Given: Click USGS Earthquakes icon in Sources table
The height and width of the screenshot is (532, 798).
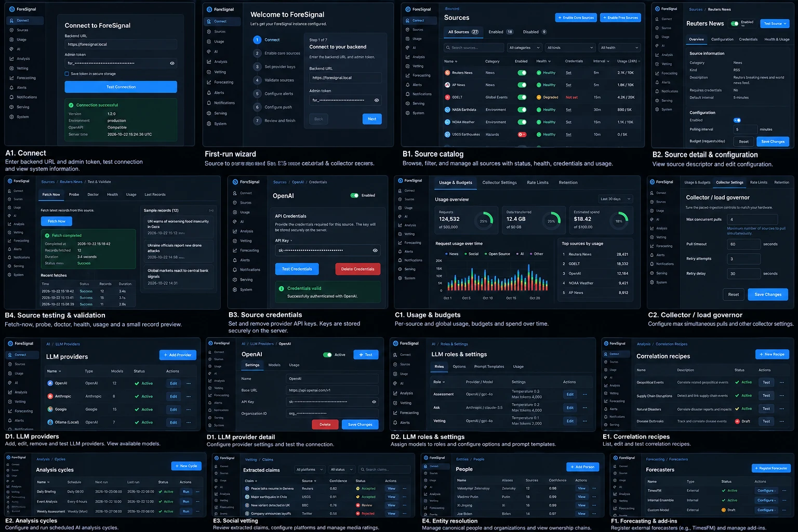Looking at the screenshot, I should [x=447, y=134].
